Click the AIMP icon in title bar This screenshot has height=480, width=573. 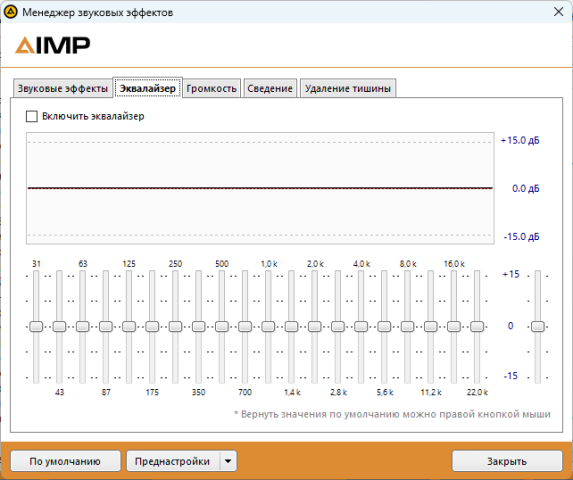point(11,12)
